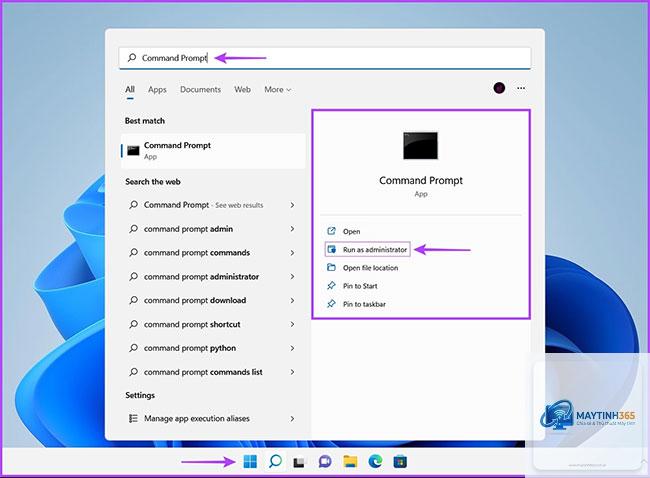
Task: Select Open file location
Action: 370,268
